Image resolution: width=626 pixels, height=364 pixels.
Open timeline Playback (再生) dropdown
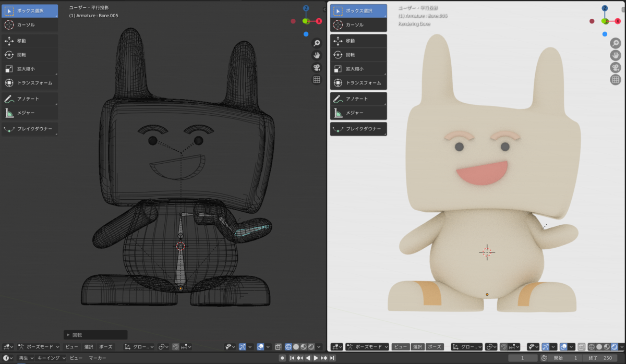pos(25,358)
